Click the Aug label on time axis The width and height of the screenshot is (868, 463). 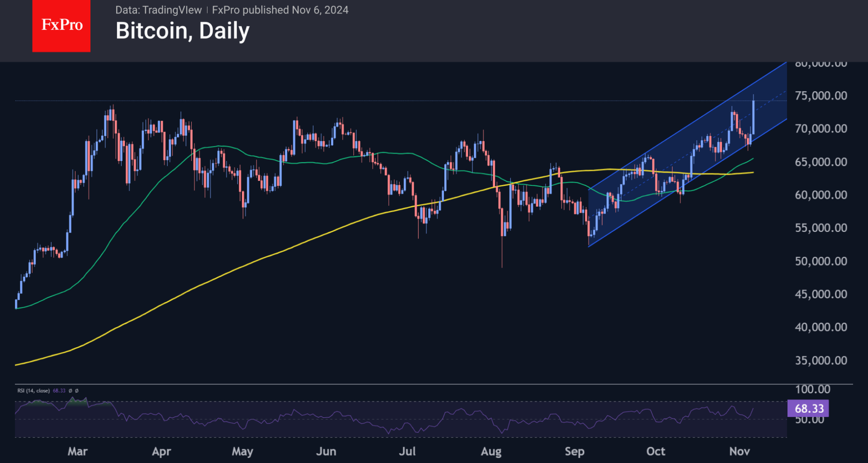pos(491,452)
